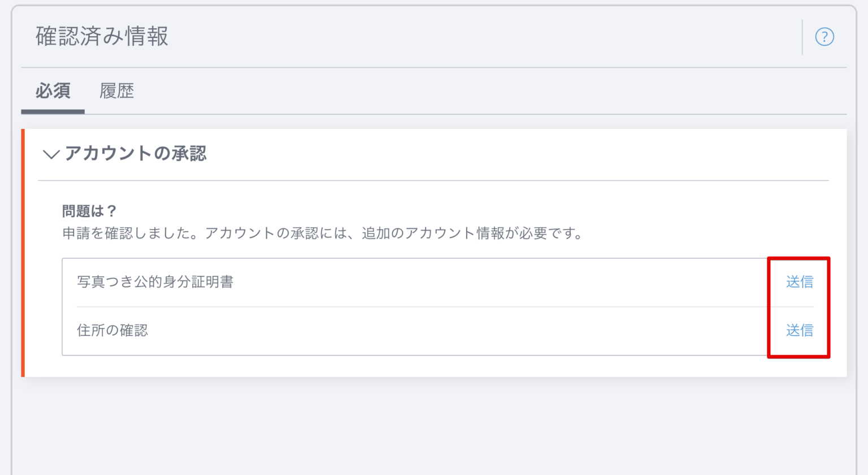Open help via the question mark icon
This screenshot has height=475, width=868.
tap(824, 37)
